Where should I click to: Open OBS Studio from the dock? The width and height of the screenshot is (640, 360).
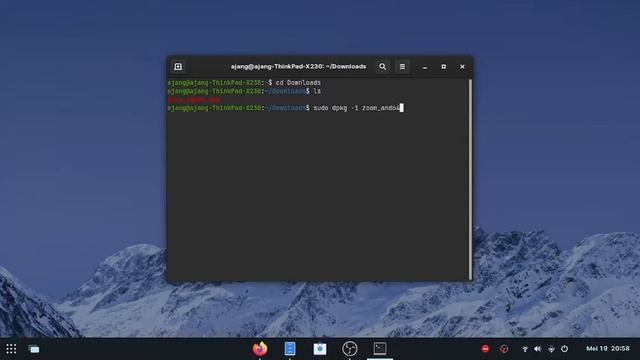pyautogui.click(x=350, y=349)
